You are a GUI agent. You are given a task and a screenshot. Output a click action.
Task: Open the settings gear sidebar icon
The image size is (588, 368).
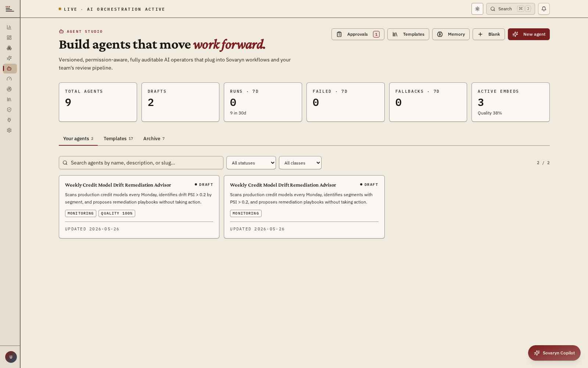[x=9, y=130]
